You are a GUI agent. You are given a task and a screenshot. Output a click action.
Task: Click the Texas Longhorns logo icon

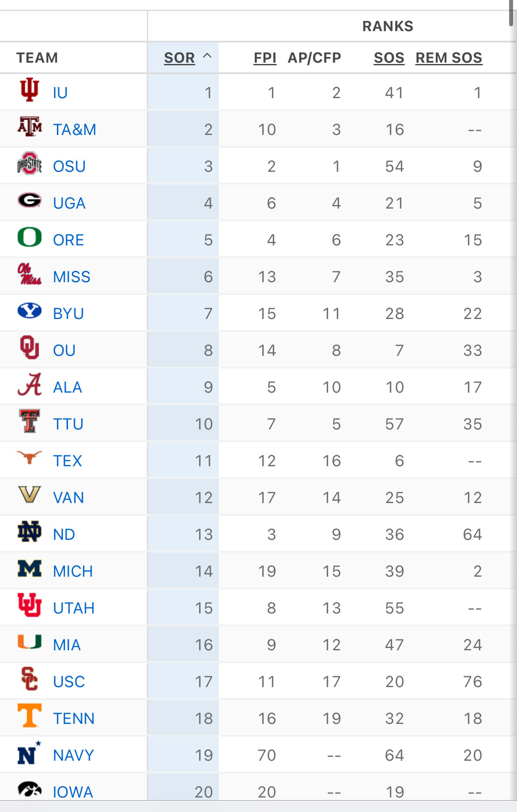coord(29,458)
